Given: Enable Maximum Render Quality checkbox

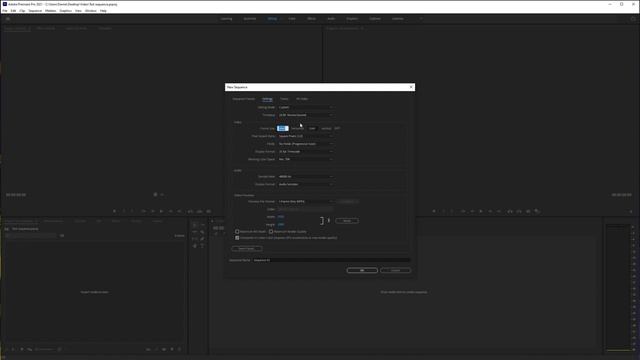Looking at the screenshot, I should pos(271,231).
